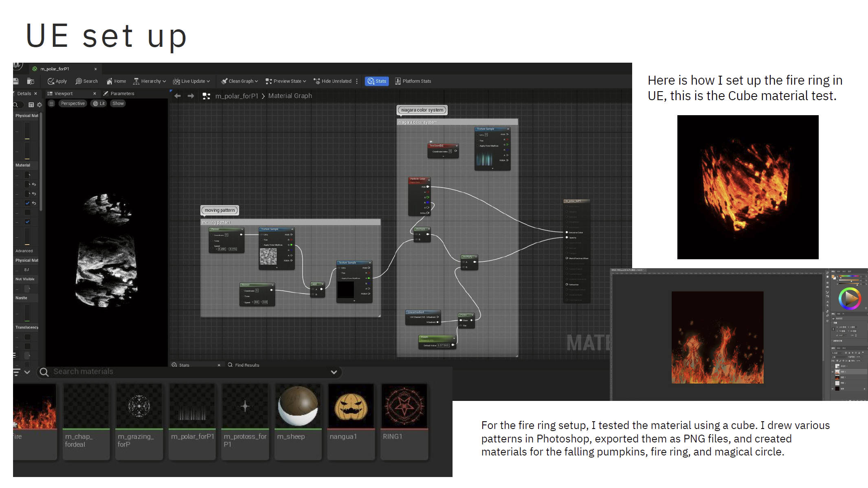Click the Show viewport button
Image resolution: width=868 pixels, height=488 pixels.
click(x=118, y=103)
